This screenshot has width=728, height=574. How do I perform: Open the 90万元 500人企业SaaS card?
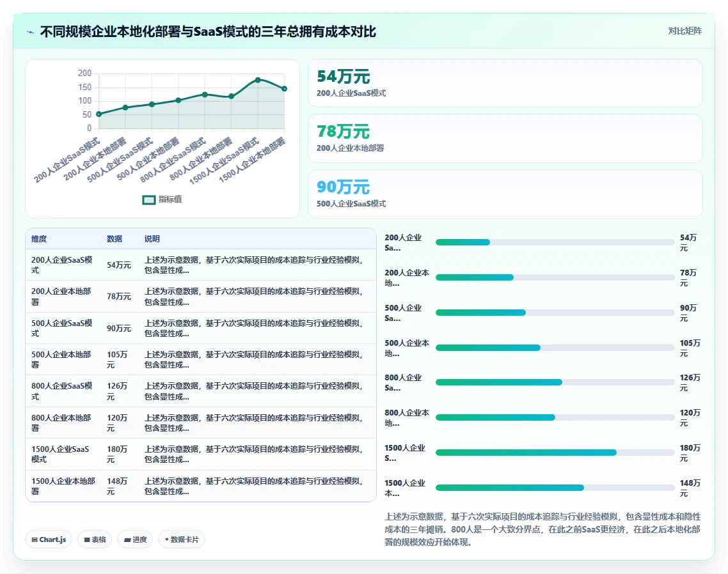point(505,194)
